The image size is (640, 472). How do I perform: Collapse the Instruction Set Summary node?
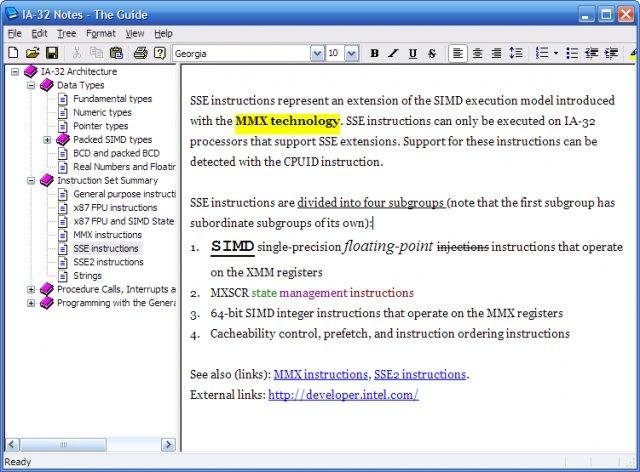[x=31, y=180]
